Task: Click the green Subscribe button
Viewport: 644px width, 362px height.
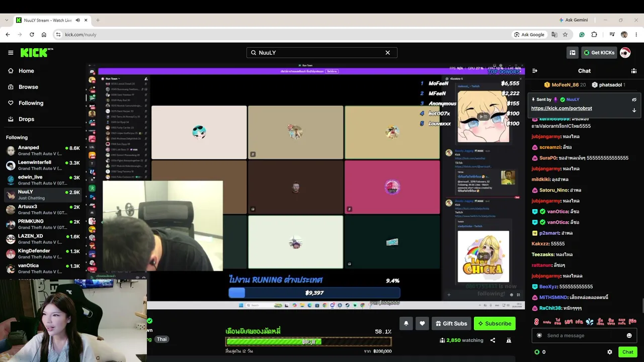Action: click(495, 323)
